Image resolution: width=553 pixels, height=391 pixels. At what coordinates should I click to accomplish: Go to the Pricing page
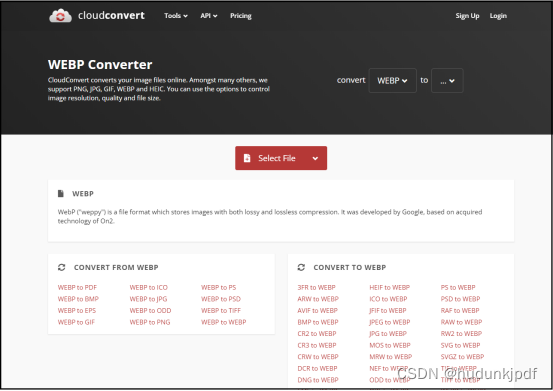coord(241,16)
